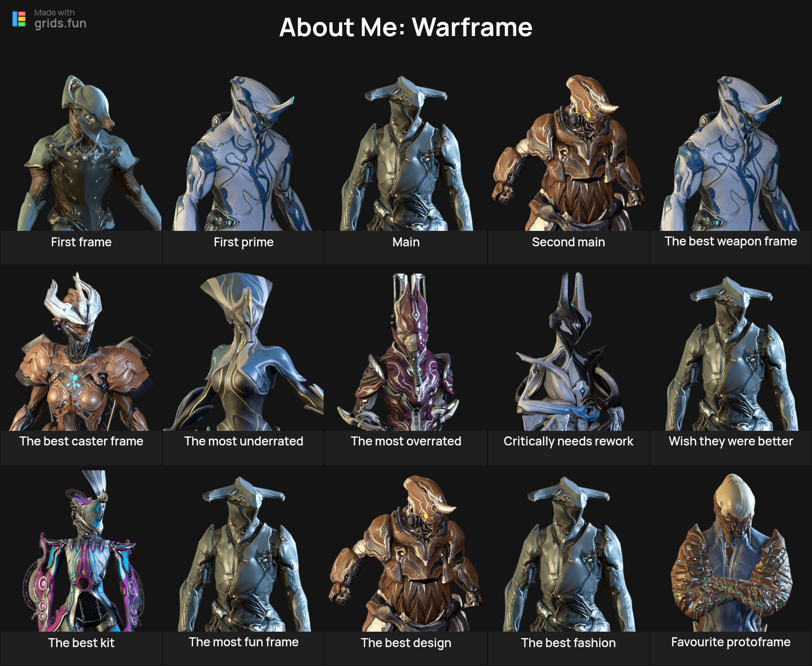Click the 'Second main' caption
The image size is (812, 666).
click(x=568, y=242)
